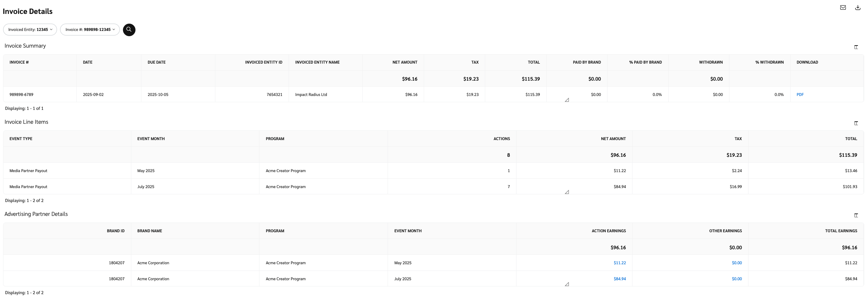The width and height of the screenshot is (868, 299).
Task: Open column settings for Invoice Summary table
Action: (x=856, y=47)
